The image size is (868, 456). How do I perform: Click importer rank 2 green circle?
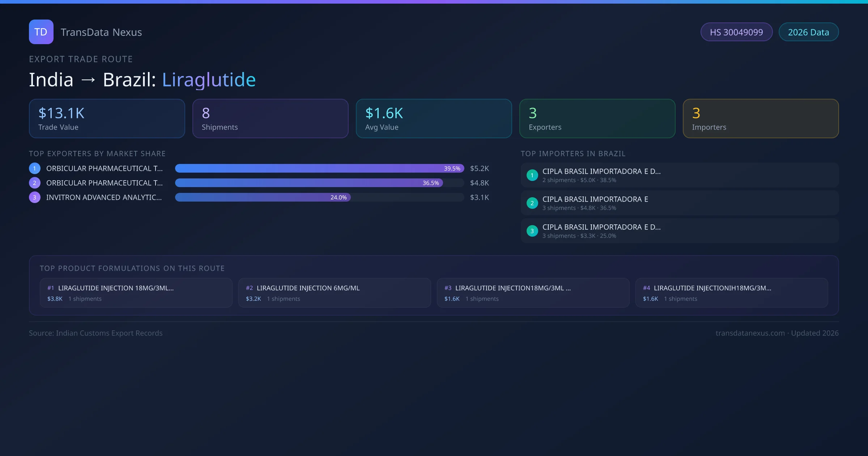[532, 203]
